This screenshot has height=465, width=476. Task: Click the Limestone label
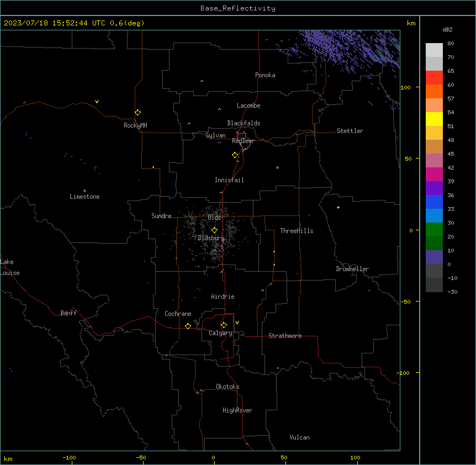pyautogui.click(x=84, y=197)
